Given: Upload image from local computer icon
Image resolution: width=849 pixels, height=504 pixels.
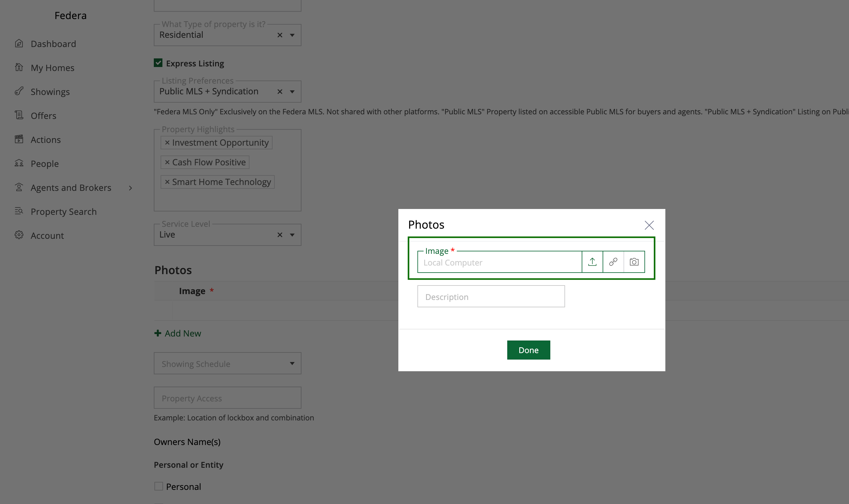Looking at the screenshot, I should tap(592, 262).
